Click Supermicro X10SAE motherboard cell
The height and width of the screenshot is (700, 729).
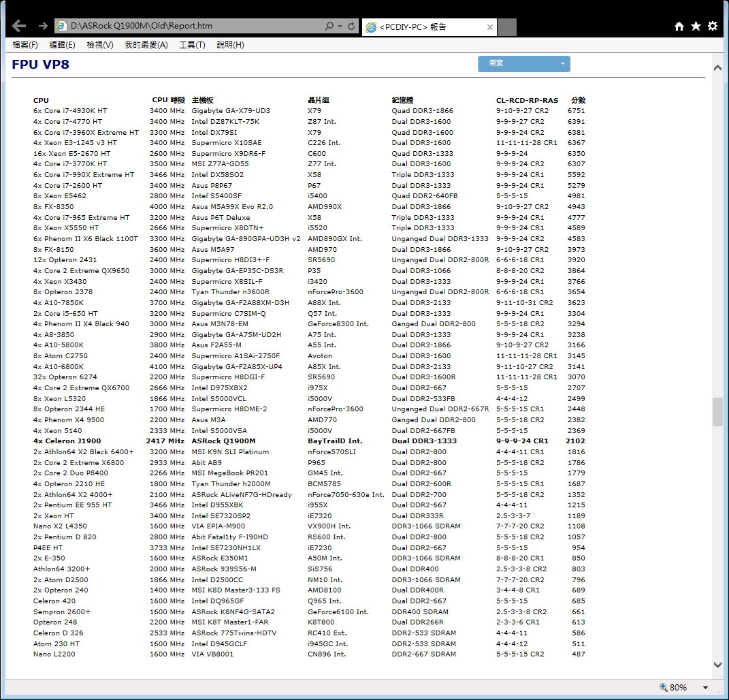tap(227, 143)
